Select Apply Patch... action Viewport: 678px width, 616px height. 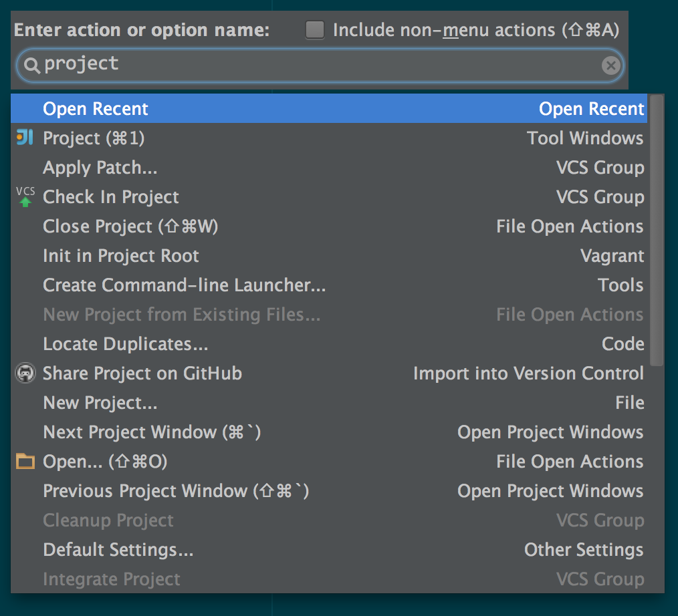tap(329, 167)
